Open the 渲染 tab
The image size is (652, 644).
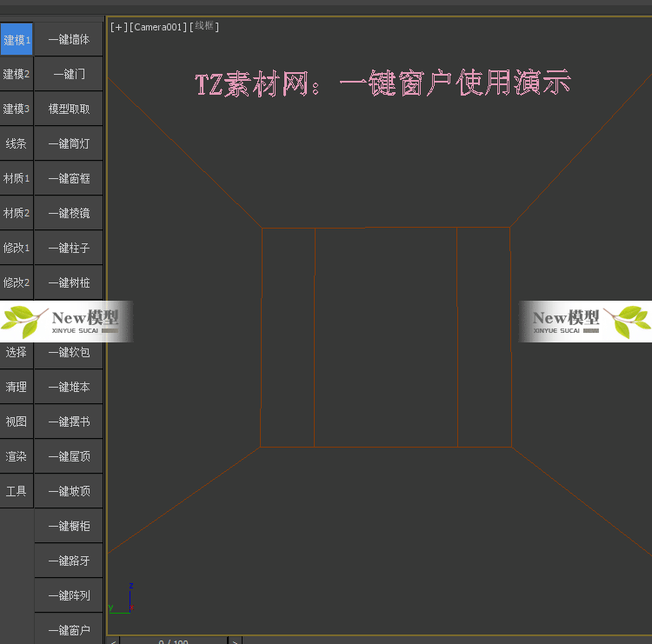coord(17,456)
